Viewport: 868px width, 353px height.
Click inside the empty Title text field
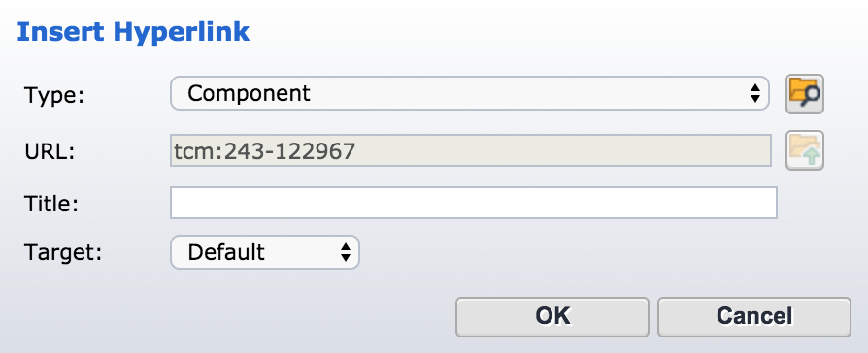(473, 203)
